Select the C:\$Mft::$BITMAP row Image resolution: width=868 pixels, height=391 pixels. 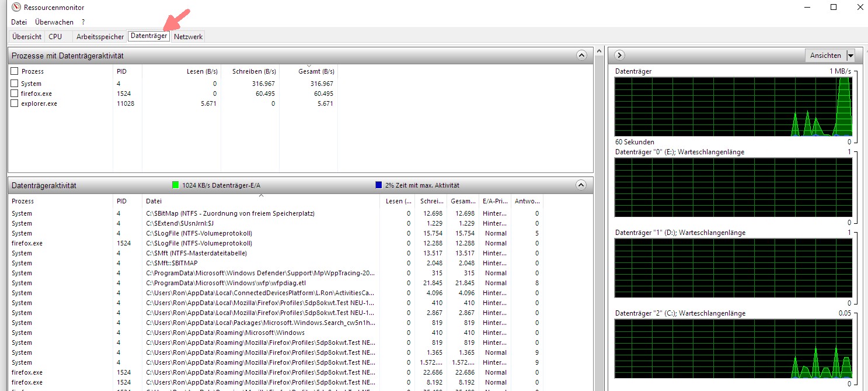point(277,263)
